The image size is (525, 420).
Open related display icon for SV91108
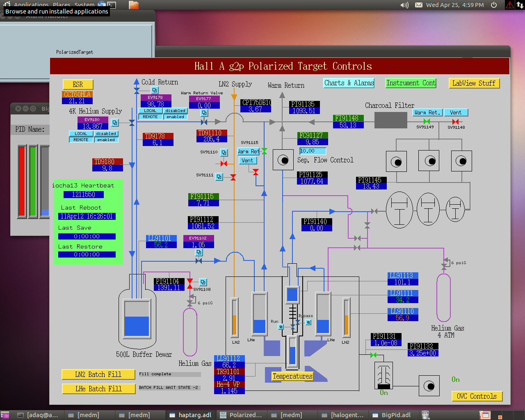click(203, 282)
